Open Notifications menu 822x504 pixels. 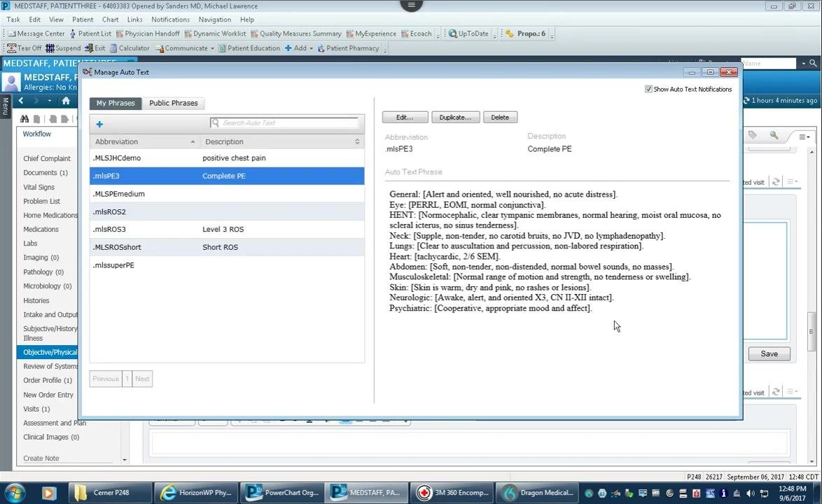[x=170, y=20]
